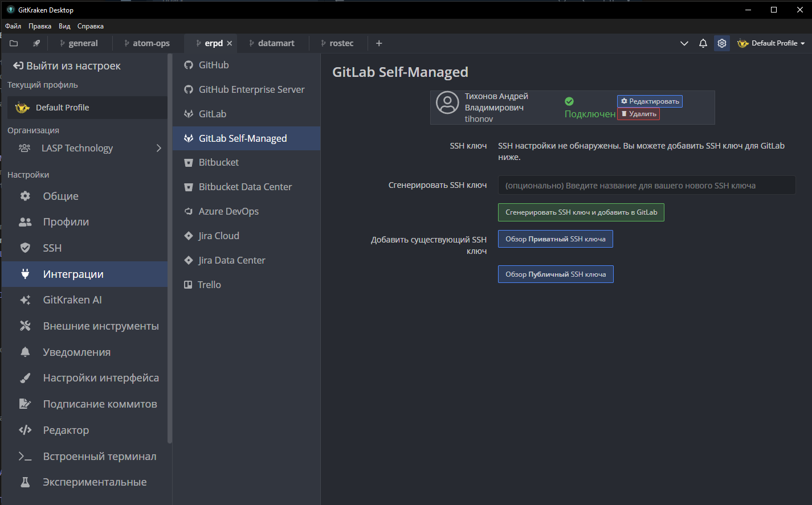Open the Общие settings section
Screen dimensions: 812x505
point(84,196)
